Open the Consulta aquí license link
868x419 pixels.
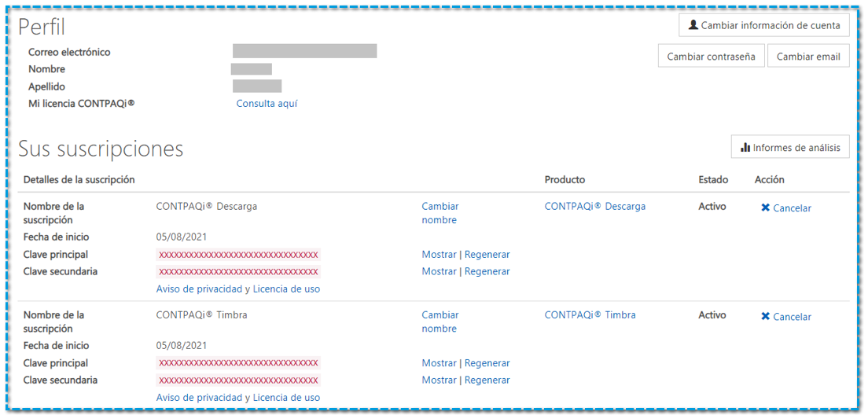tap(267, 104)
